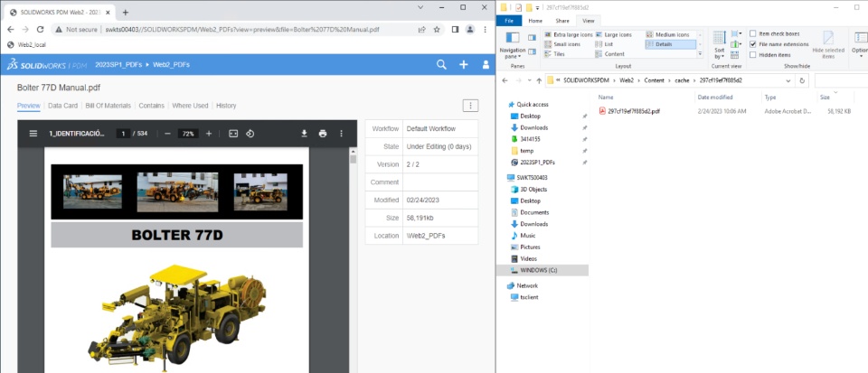Choose Medium icons layout

point(667,34)
